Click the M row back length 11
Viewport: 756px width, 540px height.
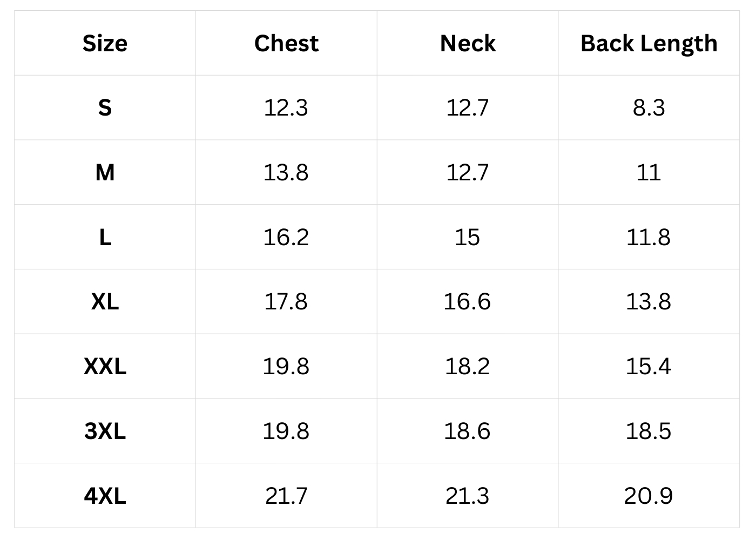point(649,173)
